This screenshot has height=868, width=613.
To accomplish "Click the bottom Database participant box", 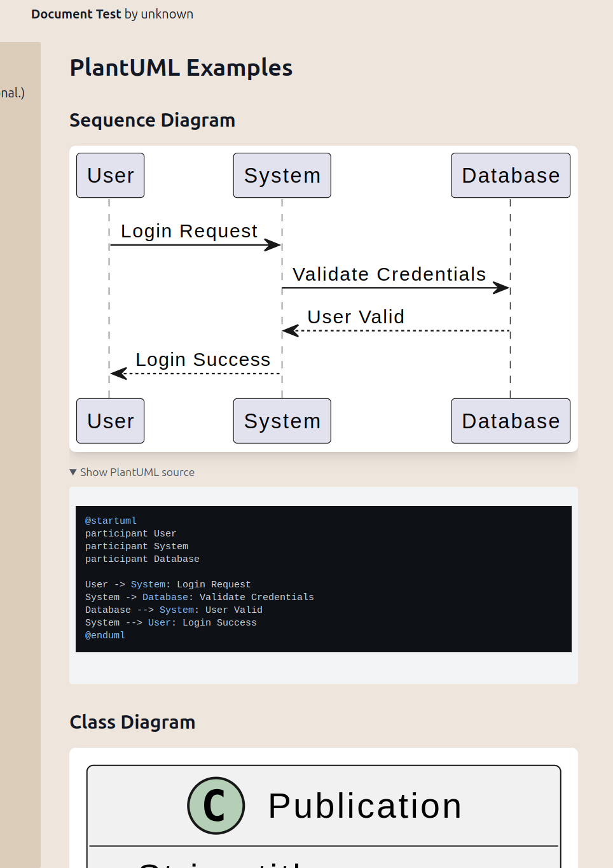I will pyautogui.click(x=511, y=421).
